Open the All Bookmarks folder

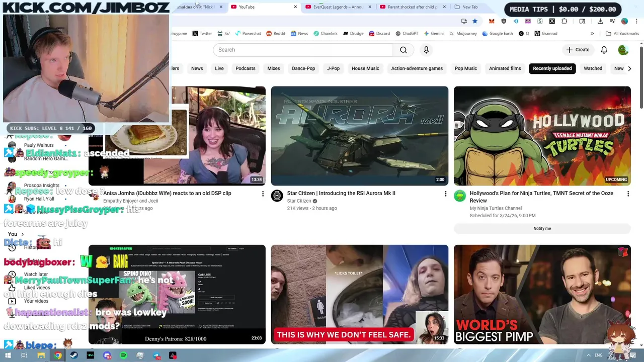[x=622, y=34]
